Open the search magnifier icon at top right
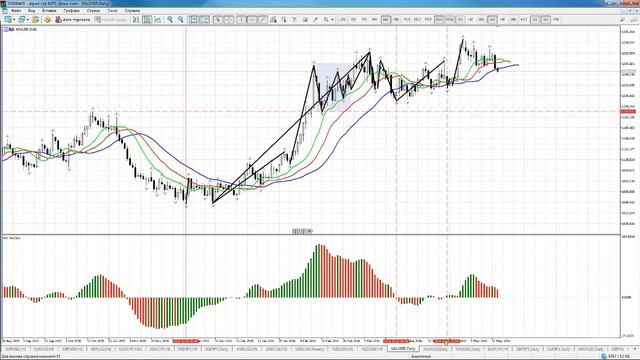The width and height of the screenshot is (640, 360). (622, 20)
